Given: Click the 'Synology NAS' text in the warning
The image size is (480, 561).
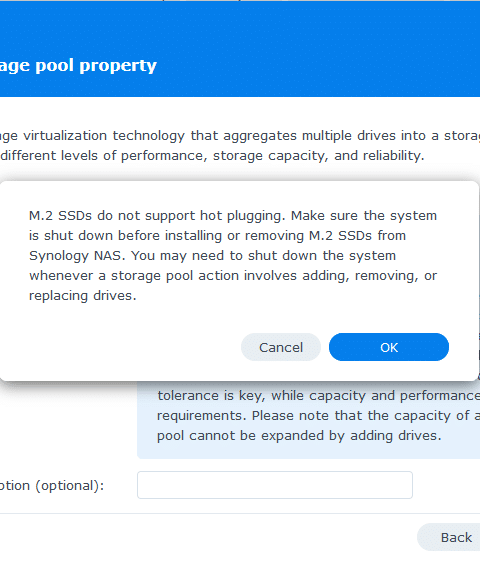Looking at the screenshot, I should pyautogui.click(x=77, y=256).
